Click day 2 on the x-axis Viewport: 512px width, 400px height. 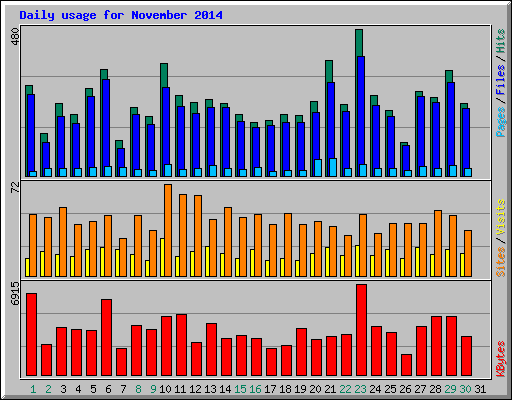[48, 389]
